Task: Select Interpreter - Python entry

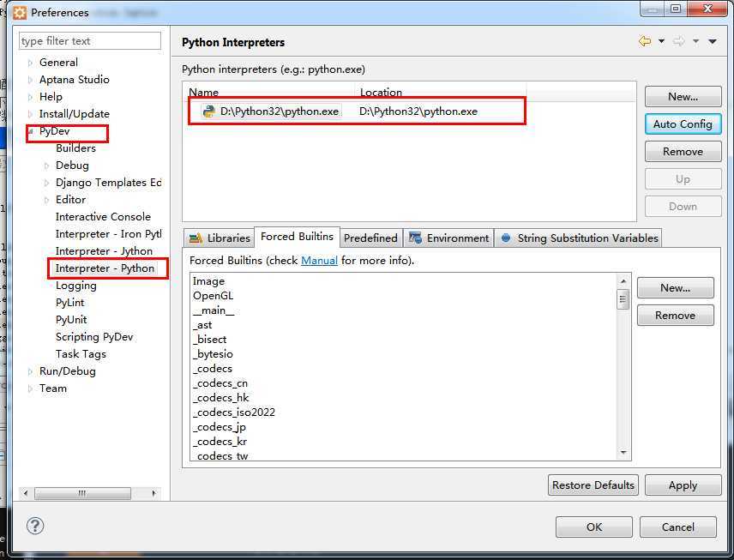Action: pyautogui.click(x=105, y=268)
